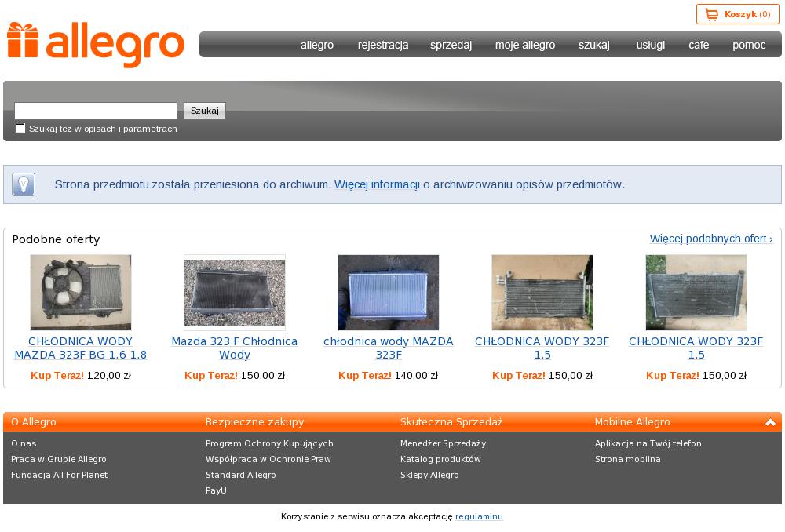
Task: Open the 'allegro' menu item
Action: [317, 45]
